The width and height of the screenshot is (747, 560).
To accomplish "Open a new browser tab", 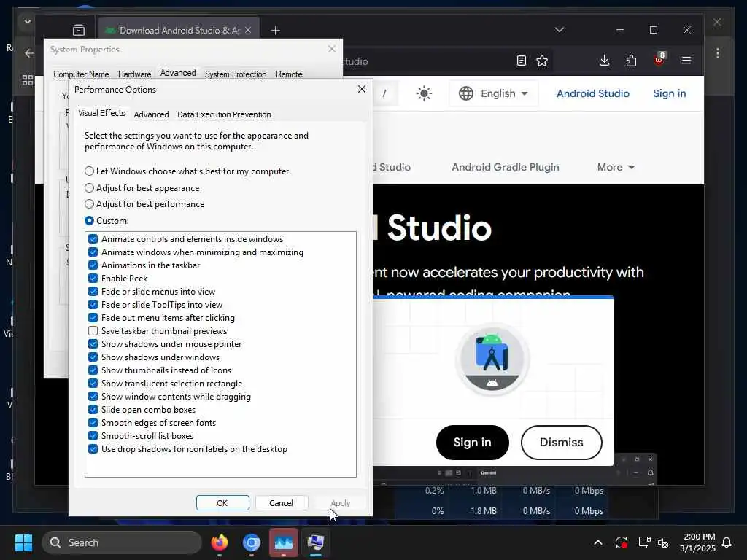I will coord(275,31).
